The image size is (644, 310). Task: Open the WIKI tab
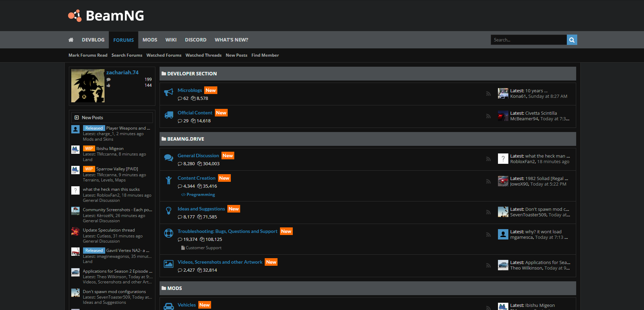[171, 40]
